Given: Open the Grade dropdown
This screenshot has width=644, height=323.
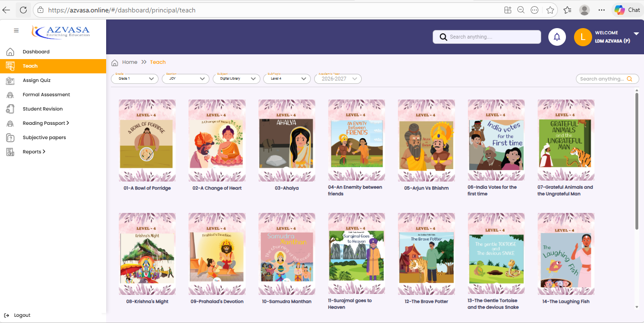Looking at the screenshot, I should 135,79.
